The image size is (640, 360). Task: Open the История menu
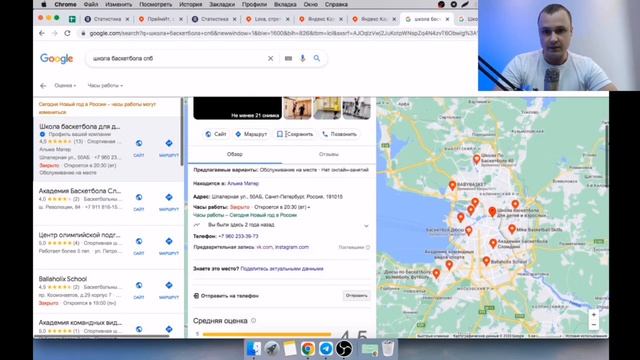tap(191, 4)
